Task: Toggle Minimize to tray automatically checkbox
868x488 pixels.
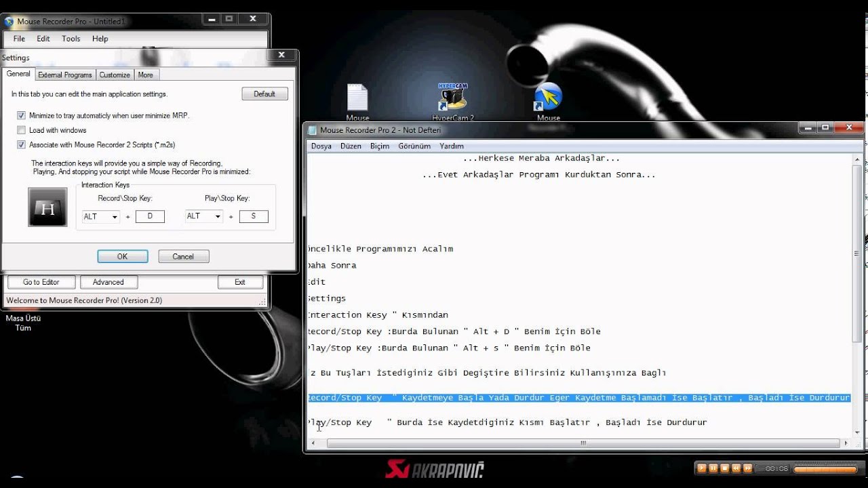Action: 22,115
